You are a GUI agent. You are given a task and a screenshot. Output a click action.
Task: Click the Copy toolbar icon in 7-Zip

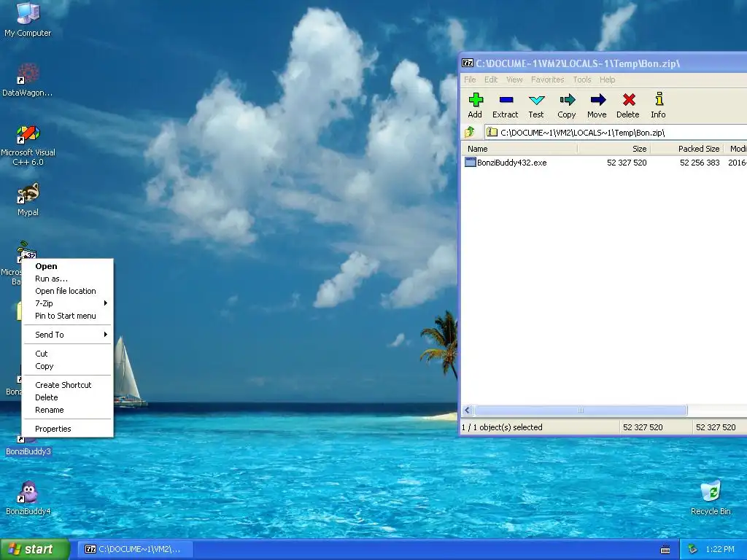[x=566, y=105]
